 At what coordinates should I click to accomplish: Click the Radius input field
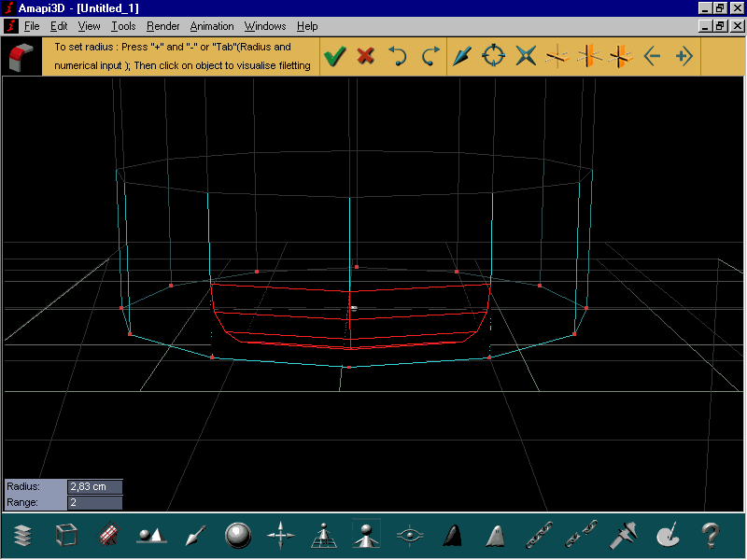click(95, 486)
